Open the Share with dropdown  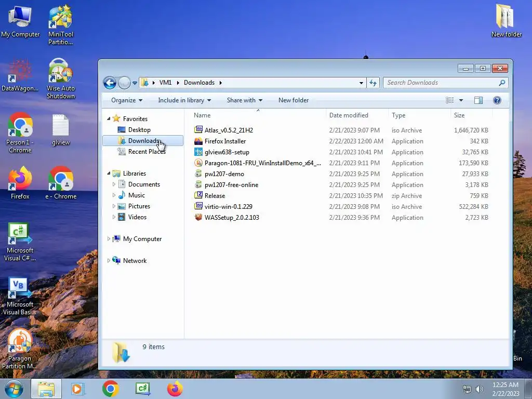click(244, 100)
